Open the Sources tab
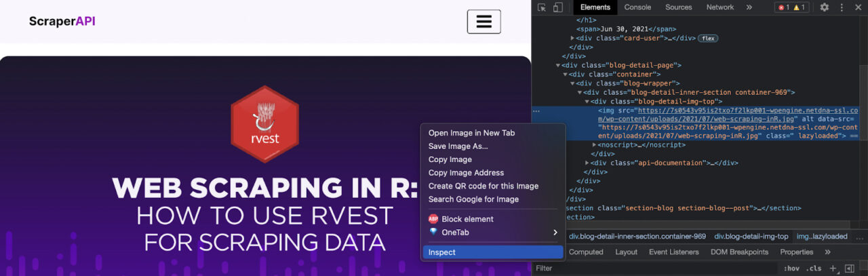This screenshot has height=276, width=868. point(678,7)
